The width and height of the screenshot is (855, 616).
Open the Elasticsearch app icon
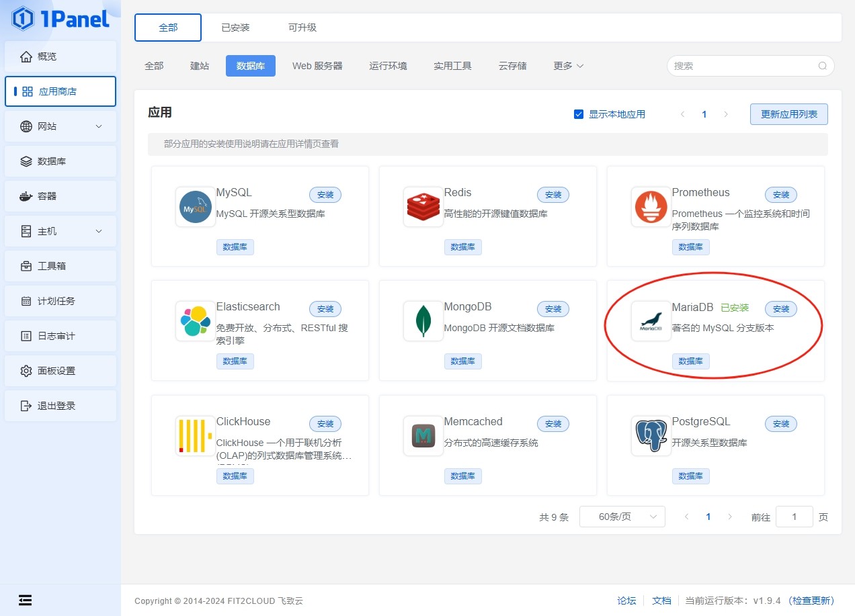[196, 321]
